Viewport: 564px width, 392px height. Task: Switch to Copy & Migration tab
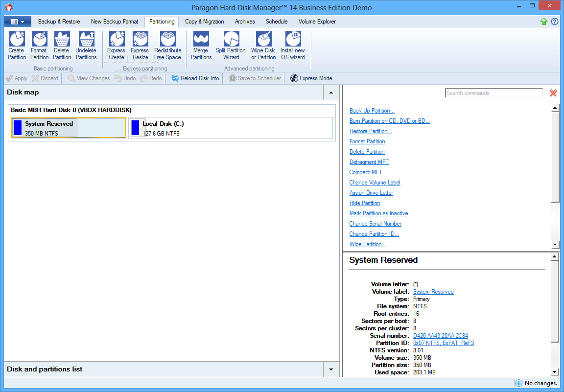[204, 22]
